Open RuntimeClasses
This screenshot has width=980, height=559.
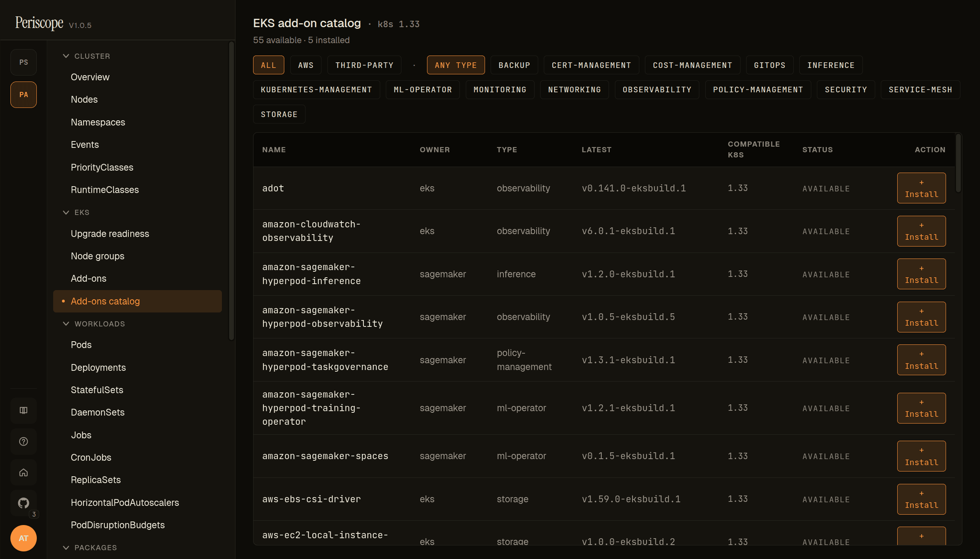pyautogui.click(x=138, y=190)
